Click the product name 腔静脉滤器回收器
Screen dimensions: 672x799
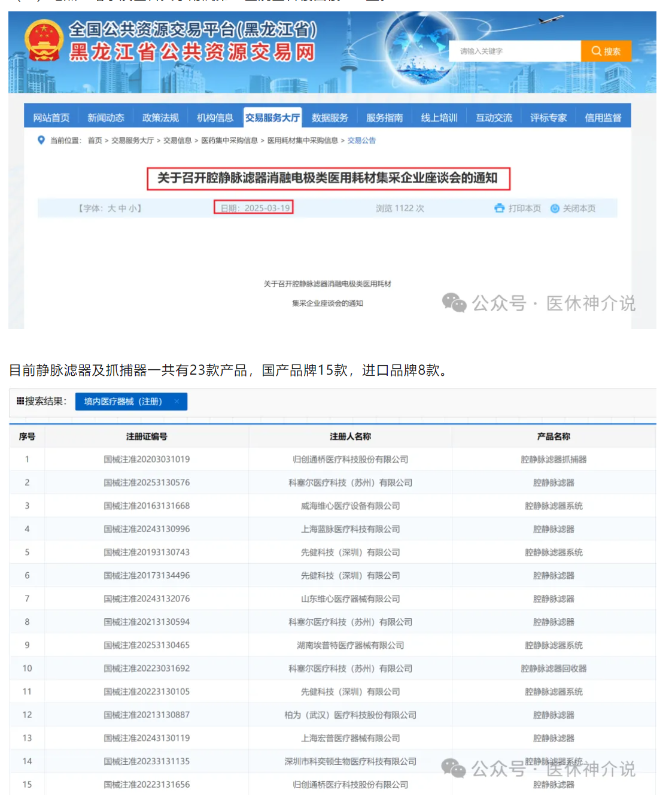[x=554, y=669]
